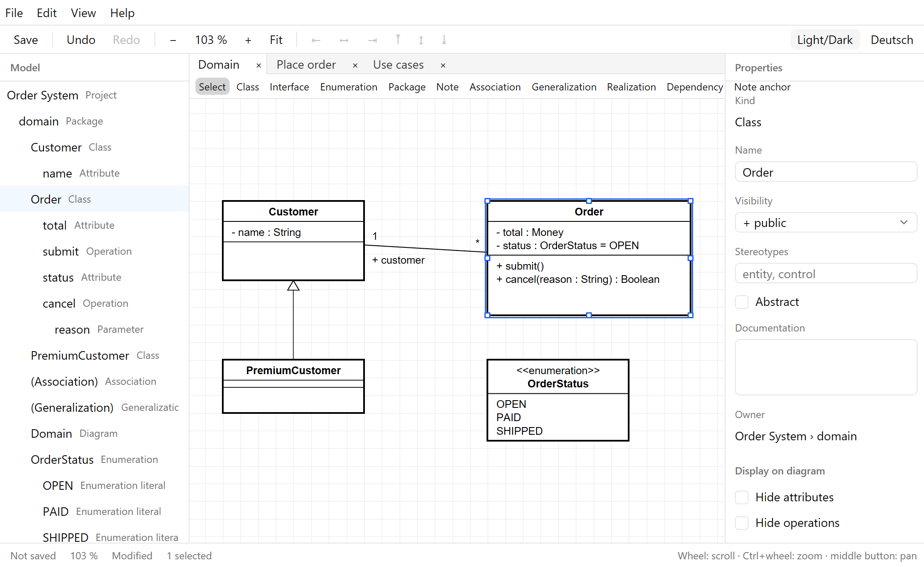The height and width of the screenshot is (567, 924).
Task: Open the Visibility dropdown
Action: (826, 223)
